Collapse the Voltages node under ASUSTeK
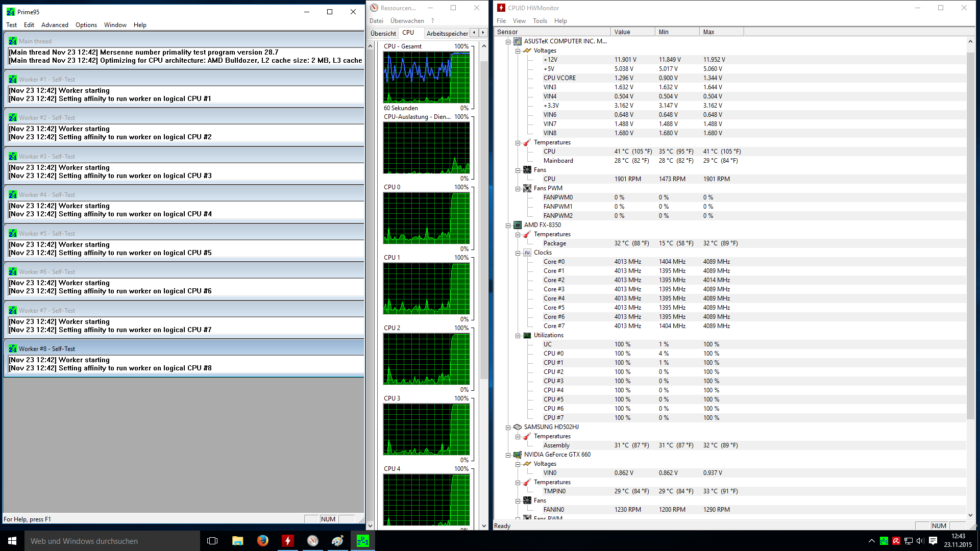Image resolution: width=980 pixels, height=551 pixels. pyautogui.click(x=518, y=51)
